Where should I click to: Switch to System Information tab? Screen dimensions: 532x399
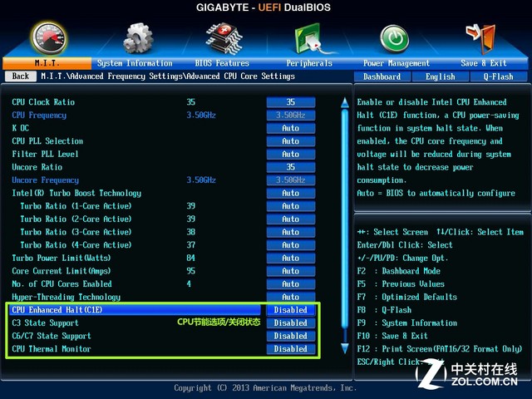(135, 63)
